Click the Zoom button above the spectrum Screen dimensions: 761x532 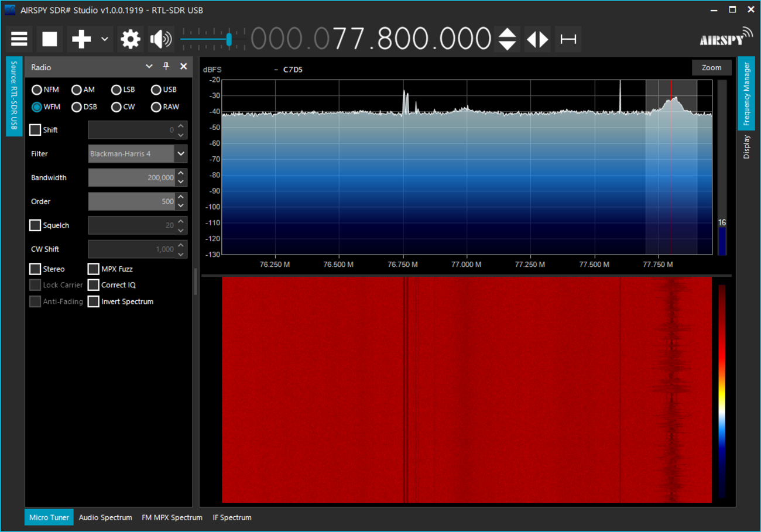click(x=712, y=67)
